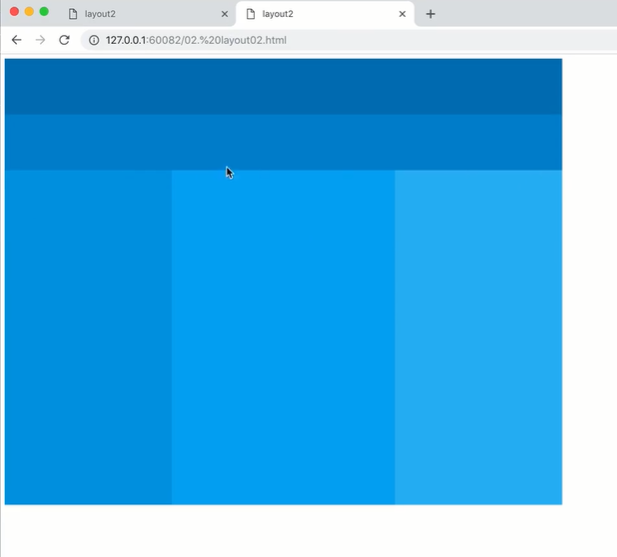Click the second blue navigation band
This screenshot has height=557, width=617.
coord(283,142)
